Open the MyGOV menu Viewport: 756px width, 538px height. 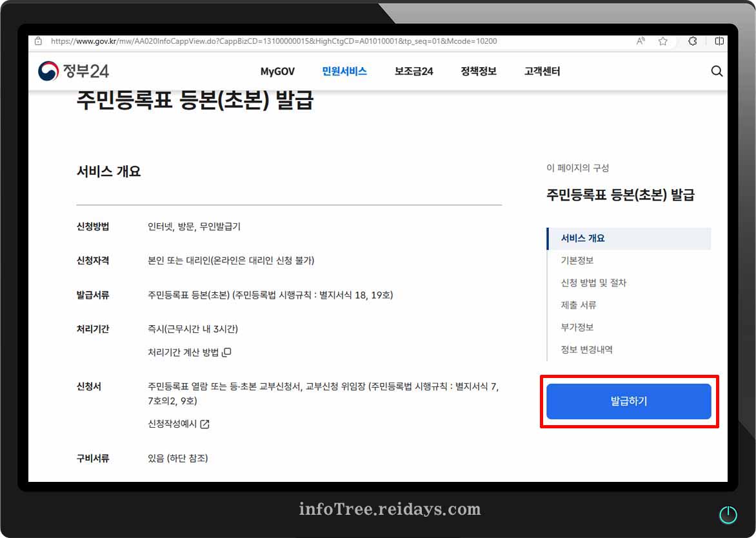pos(277,72)
